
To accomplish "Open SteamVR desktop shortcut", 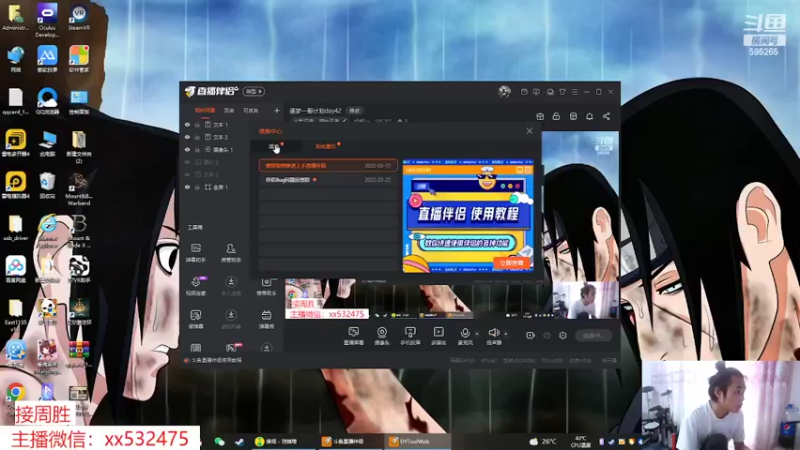I will (x=79, y=18).
